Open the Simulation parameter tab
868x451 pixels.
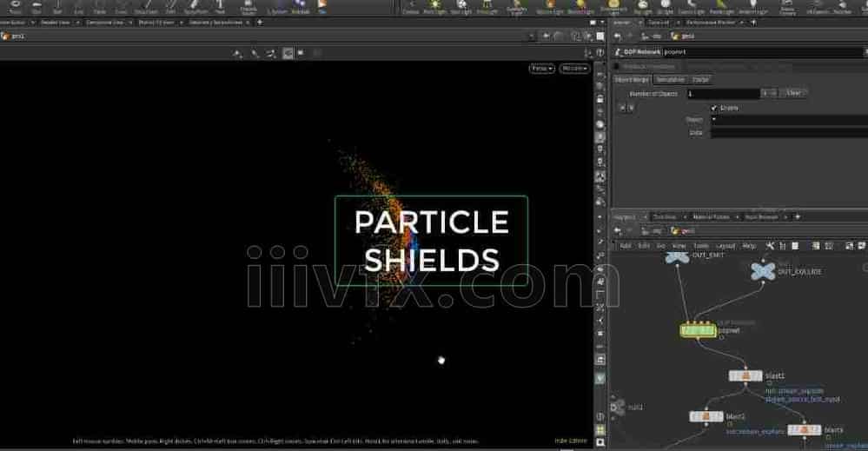[x=671, y=80]
